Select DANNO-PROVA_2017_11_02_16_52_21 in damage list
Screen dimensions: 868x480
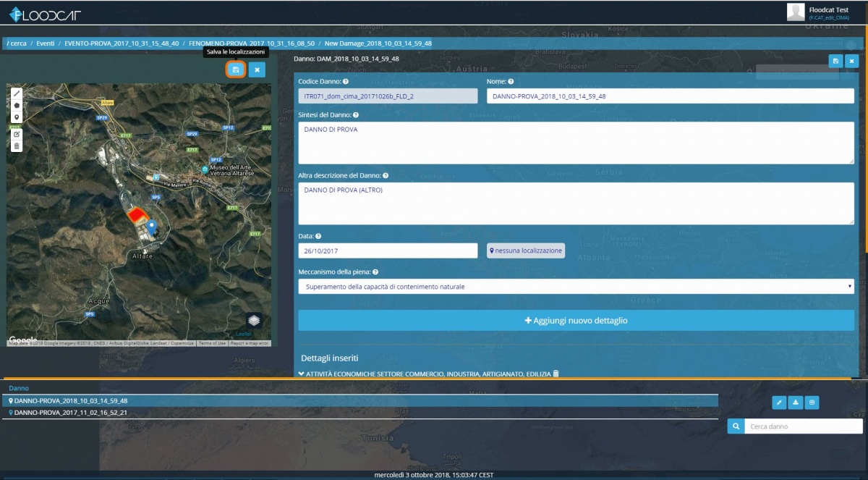click(360, 413)
